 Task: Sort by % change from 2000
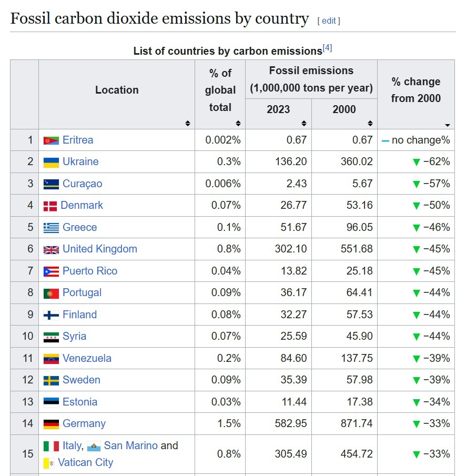pyautogui.click(x=447, y=125)
